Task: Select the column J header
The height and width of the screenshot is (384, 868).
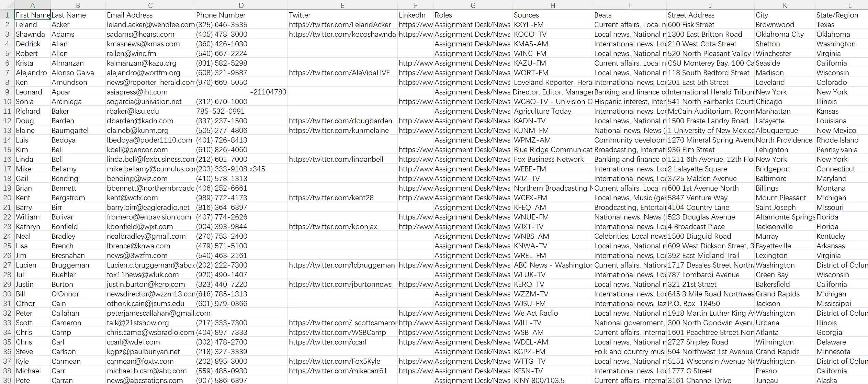Action: (x=710, y=5)
